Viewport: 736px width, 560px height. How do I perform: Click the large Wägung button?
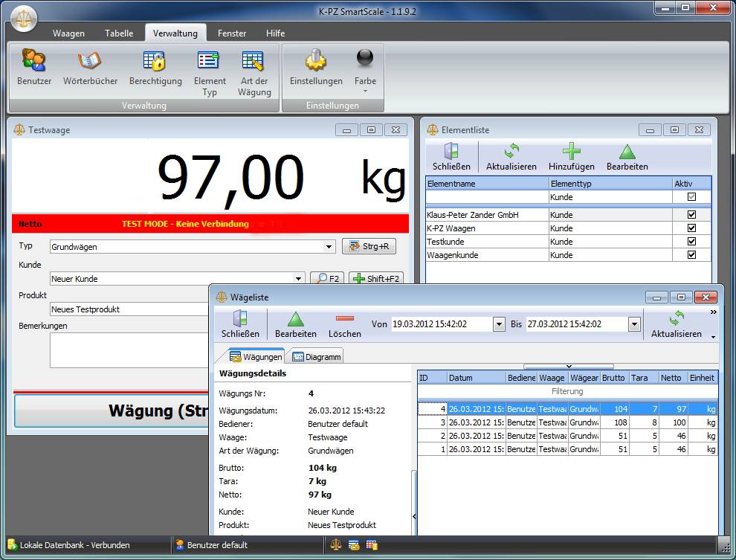tap(112, 411)
